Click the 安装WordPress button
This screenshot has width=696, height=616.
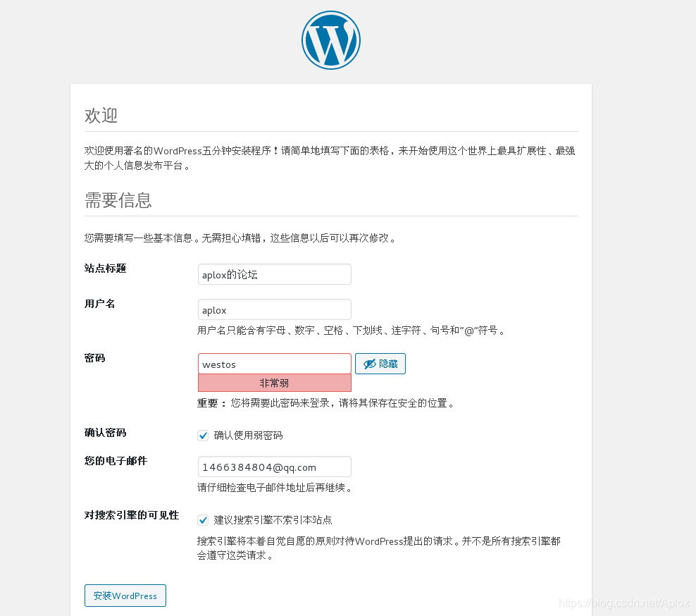tap(125, 596)
